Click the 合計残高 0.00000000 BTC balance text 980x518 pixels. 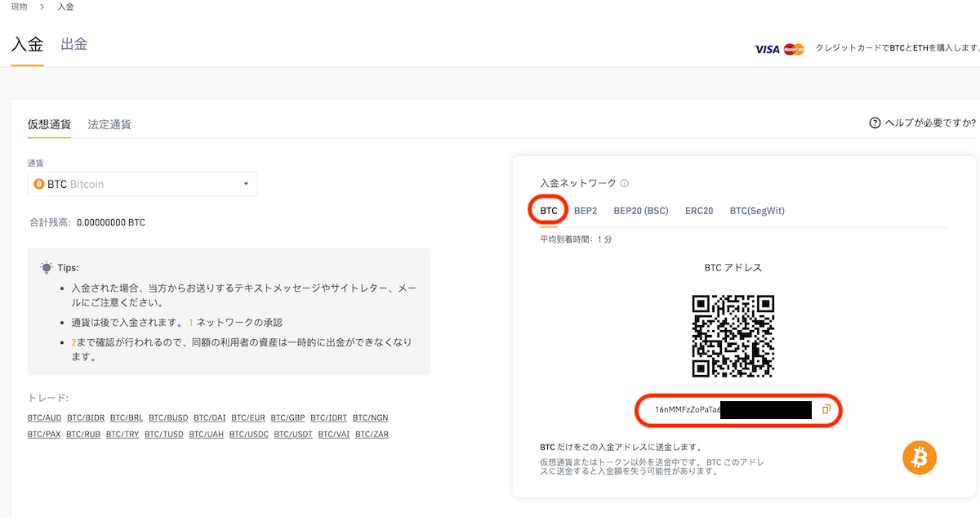pos(87,222)
